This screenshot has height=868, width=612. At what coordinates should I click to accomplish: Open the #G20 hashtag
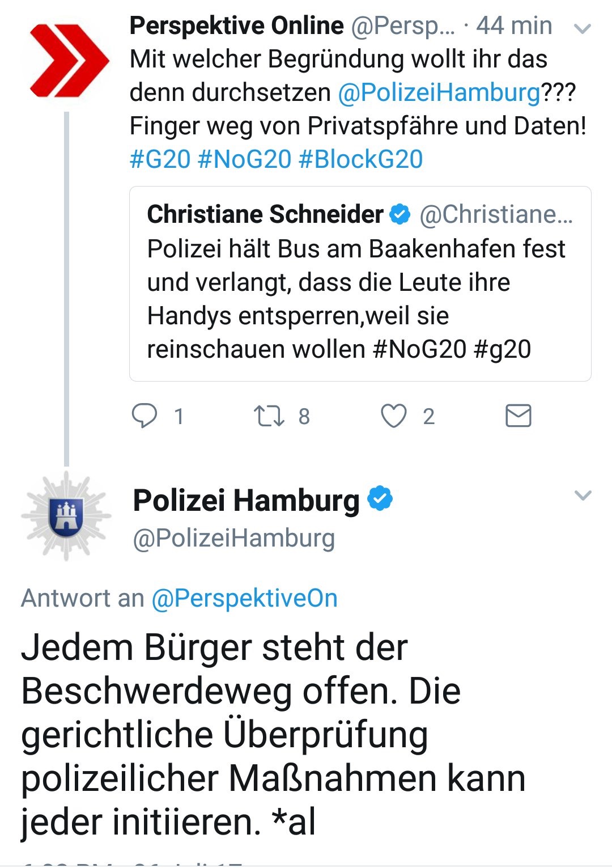[x=160, y=159]
